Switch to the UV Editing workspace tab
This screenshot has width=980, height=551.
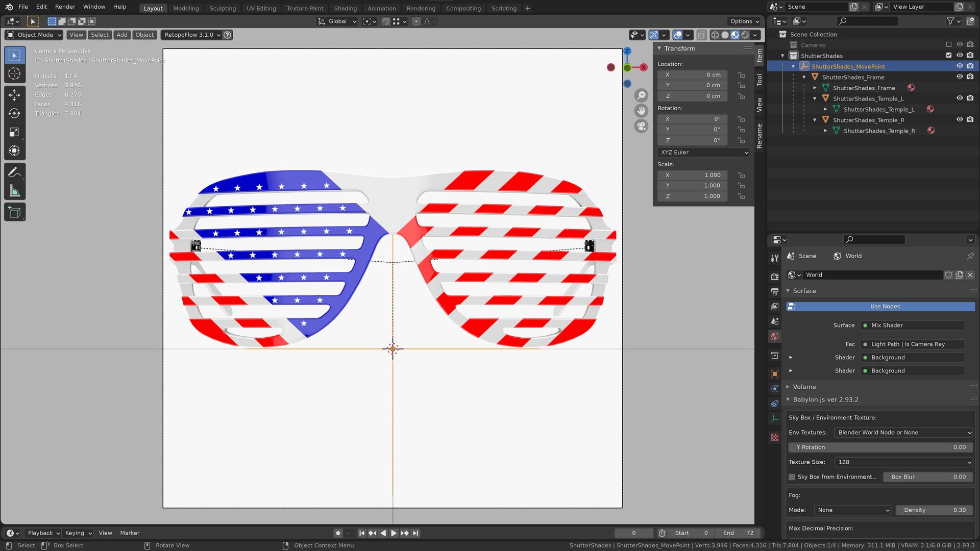click(261, 8)
